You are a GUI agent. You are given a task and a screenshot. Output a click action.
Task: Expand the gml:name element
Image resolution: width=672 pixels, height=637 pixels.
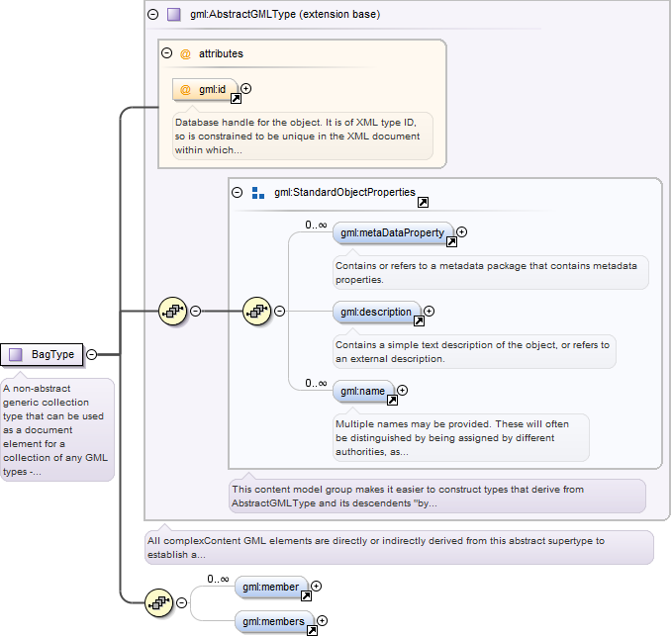click(x=403, y=391)
